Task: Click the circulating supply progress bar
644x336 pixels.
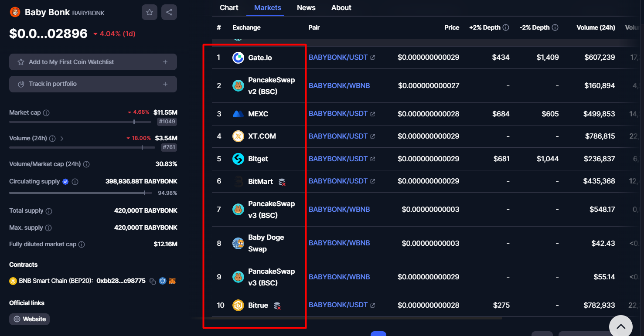Action: tap(81, 193)
